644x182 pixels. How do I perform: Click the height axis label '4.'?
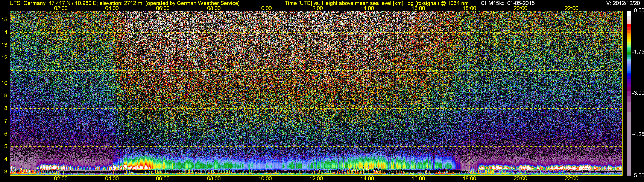pos(6,159)
